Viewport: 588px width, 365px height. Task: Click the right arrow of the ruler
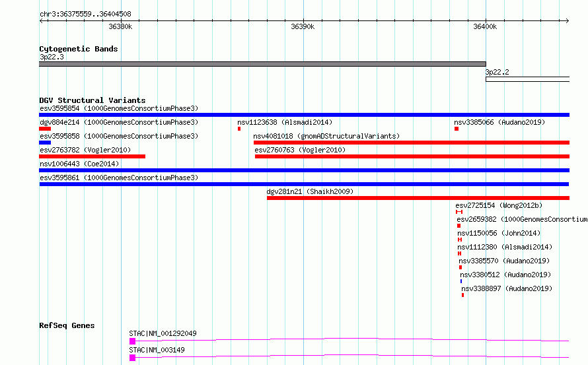567,21
